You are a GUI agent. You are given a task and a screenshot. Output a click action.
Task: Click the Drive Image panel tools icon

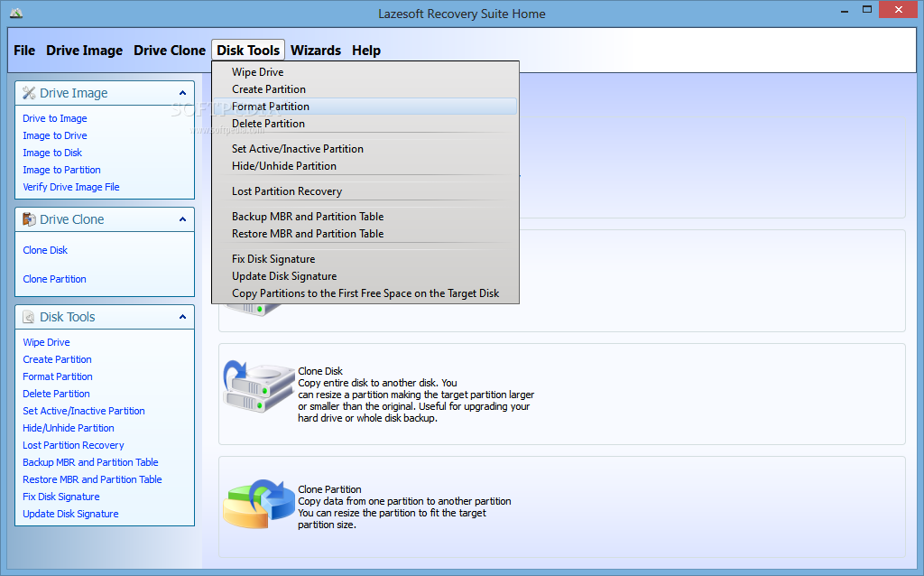coord(29,93)
